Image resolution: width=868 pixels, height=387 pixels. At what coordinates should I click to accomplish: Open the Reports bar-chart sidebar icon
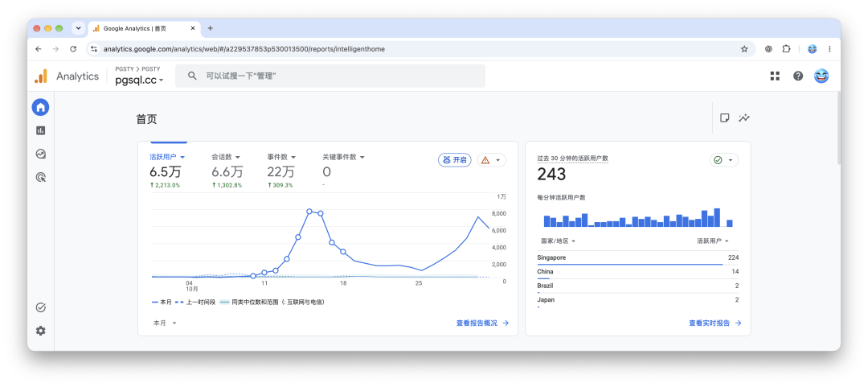(x=40, y=130)
